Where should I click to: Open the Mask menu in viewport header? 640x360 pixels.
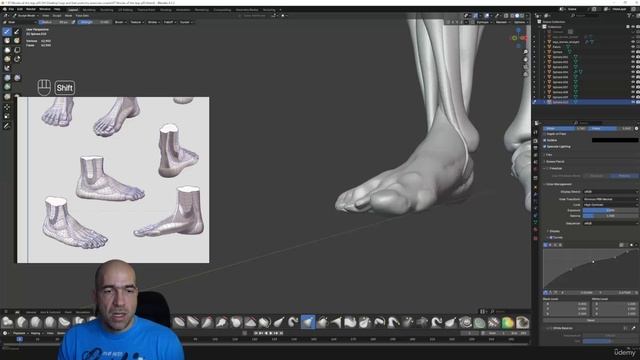(x=68, y=16)
